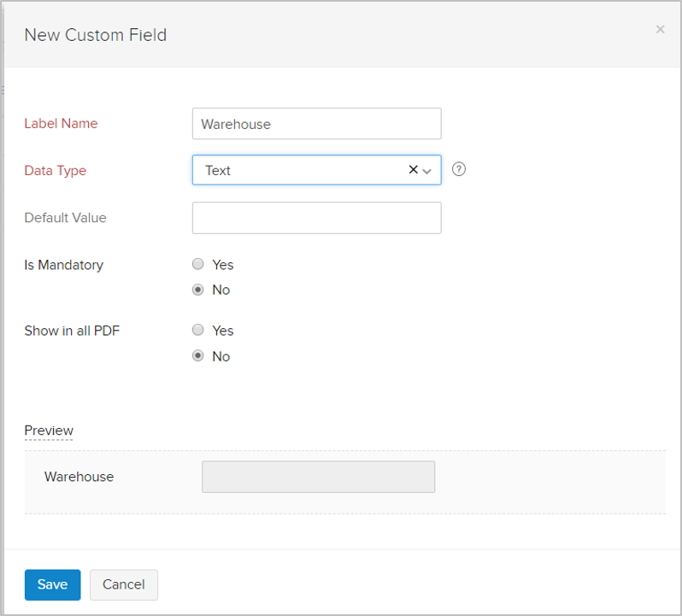Enable Yes for Show in all PDF
This screenshot has height=616, width=682.
coord(198,331)
